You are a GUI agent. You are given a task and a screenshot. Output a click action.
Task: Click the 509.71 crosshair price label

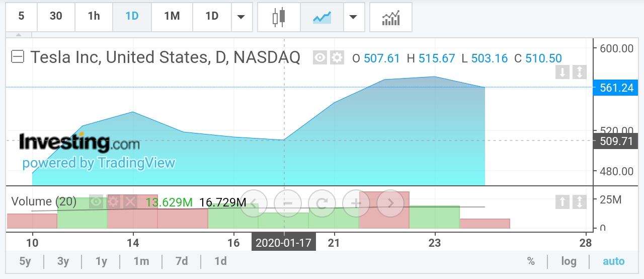click(x=616, y=141)
